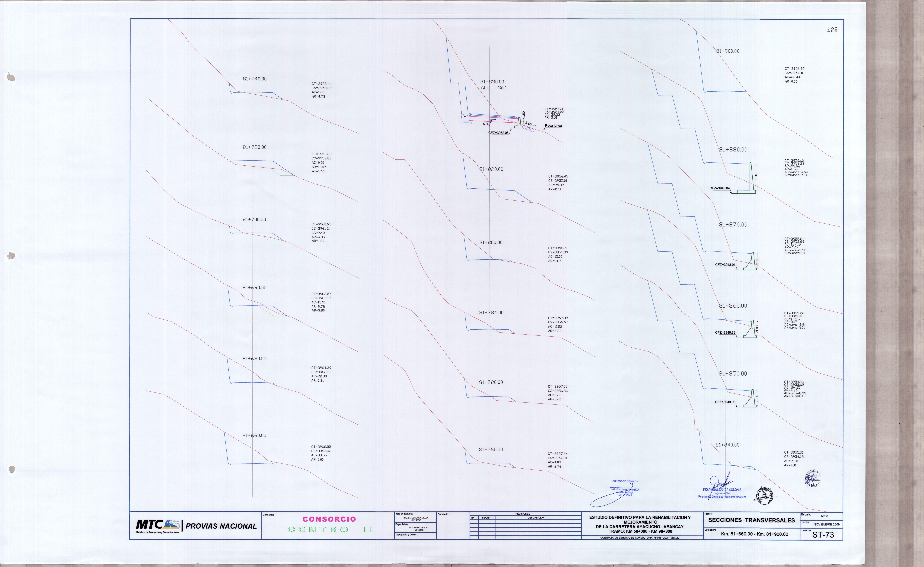Click the CFZ=3945.84 label
Viewport: 924px width, 567px height.
click(720, 188)
